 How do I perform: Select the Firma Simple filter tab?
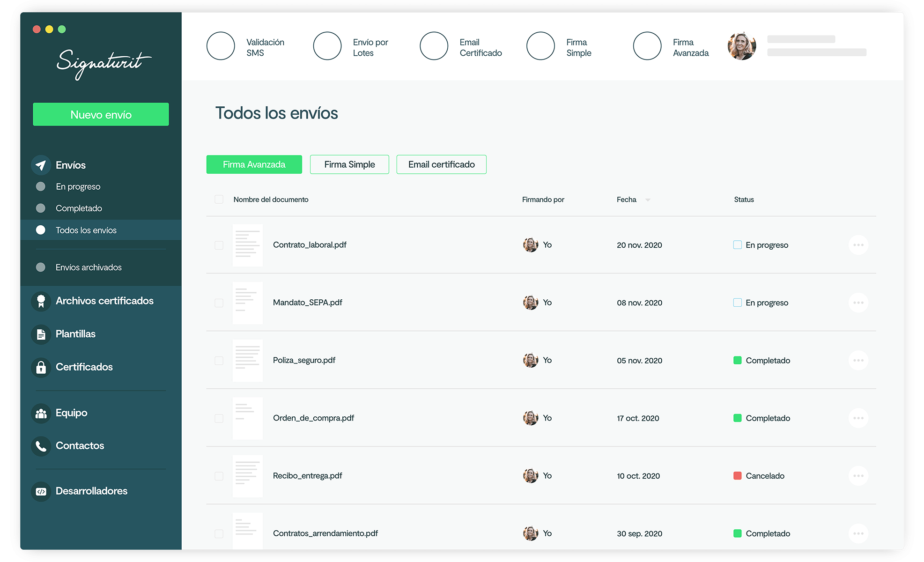click(x=349, y=163)
